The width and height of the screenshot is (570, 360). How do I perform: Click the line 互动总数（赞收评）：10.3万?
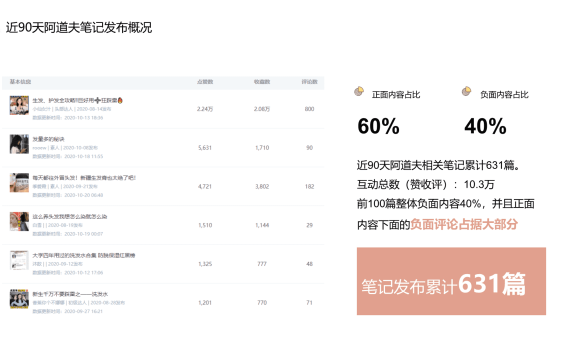426,185
